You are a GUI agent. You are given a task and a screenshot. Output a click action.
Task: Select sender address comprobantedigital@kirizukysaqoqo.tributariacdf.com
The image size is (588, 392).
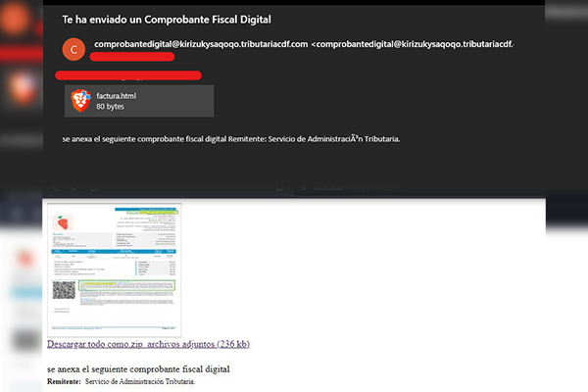point(201,44)
